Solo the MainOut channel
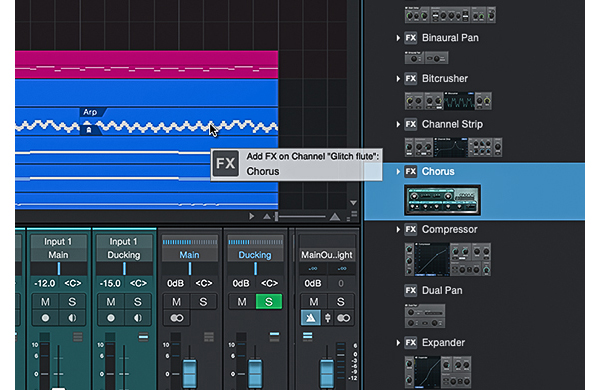The image size is (600, 390). click(x=340, y=302)
